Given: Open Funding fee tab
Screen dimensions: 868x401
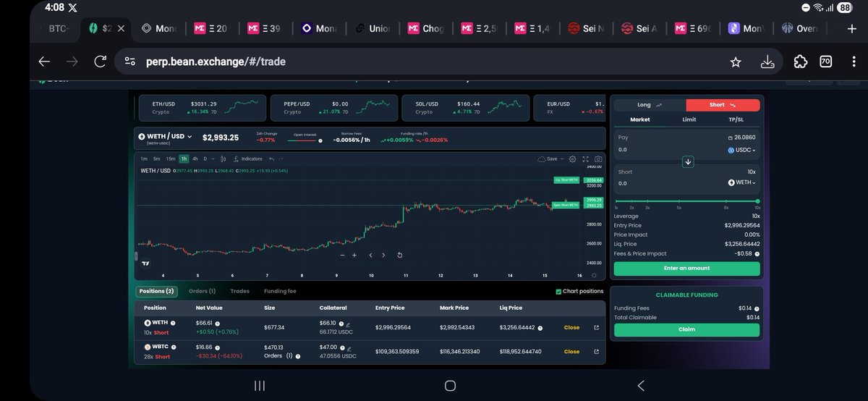Looking at the screenshot, I should pos(280,291).
